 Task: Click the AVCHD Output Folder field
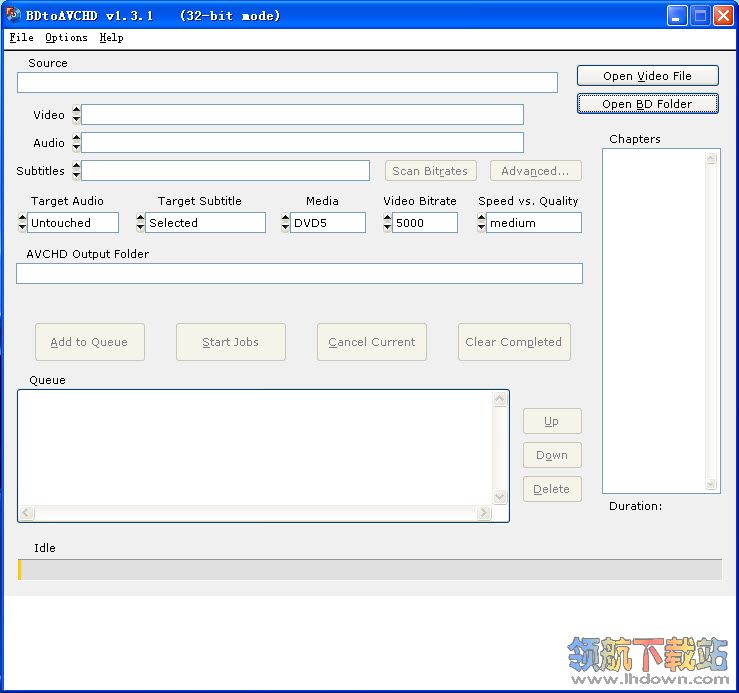299,273
